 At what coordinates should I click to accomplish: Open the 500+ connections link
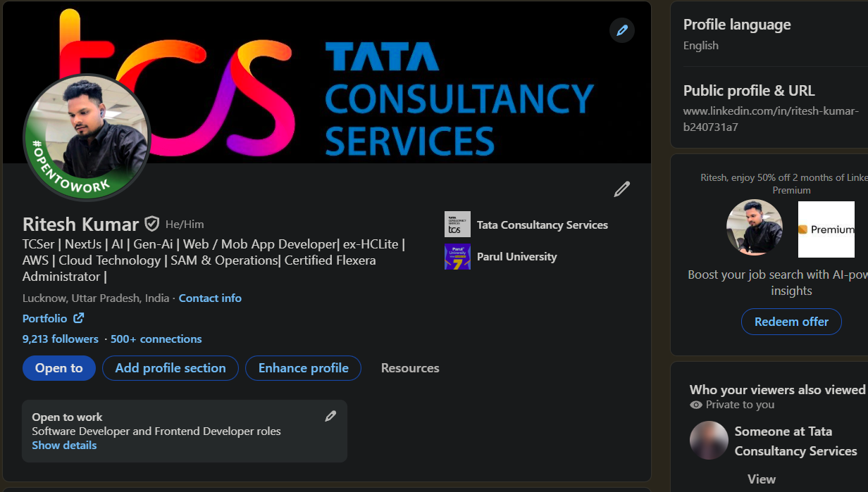pos(156,339)
